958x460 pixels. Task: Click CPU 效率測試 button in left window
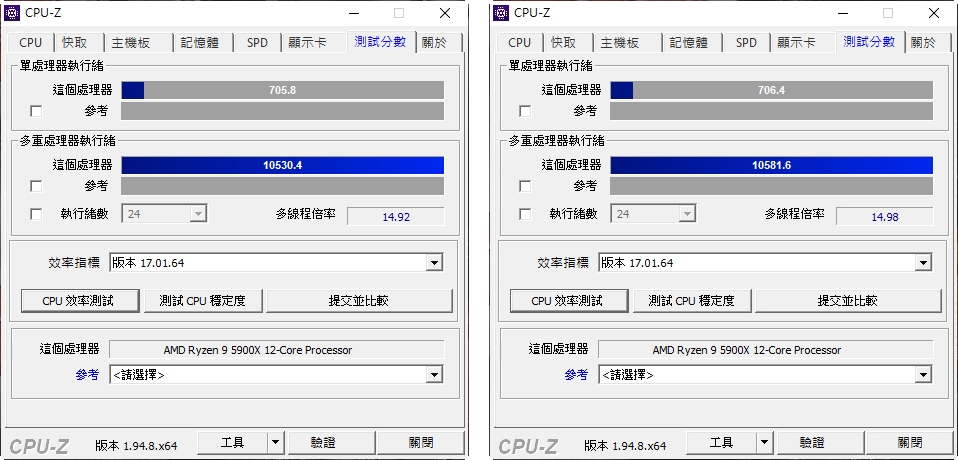pos(80,301)
